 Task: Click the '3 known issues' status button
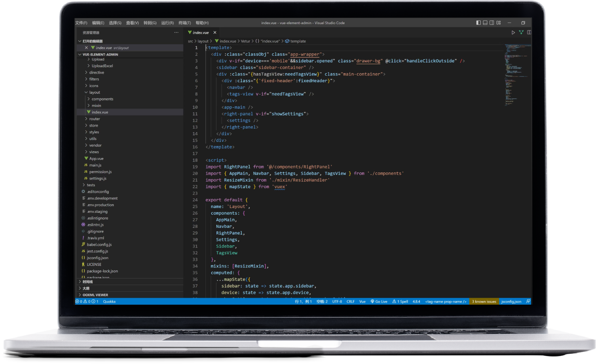(484, 301)
